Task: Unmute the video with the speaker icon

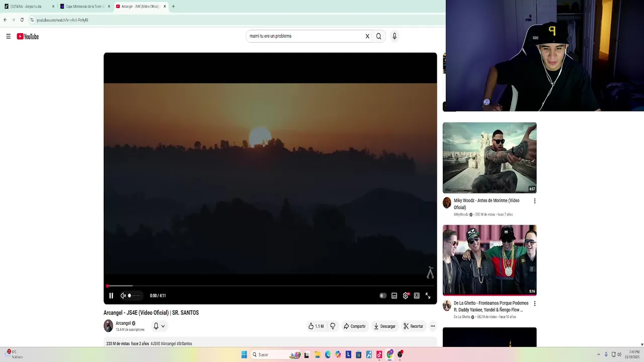Action: click(123, 296)
